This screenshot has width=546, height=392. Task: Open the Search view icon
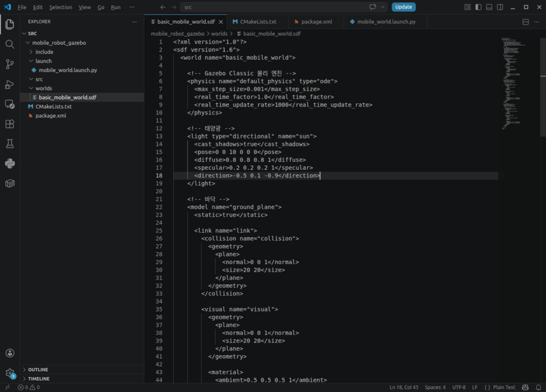10,44
